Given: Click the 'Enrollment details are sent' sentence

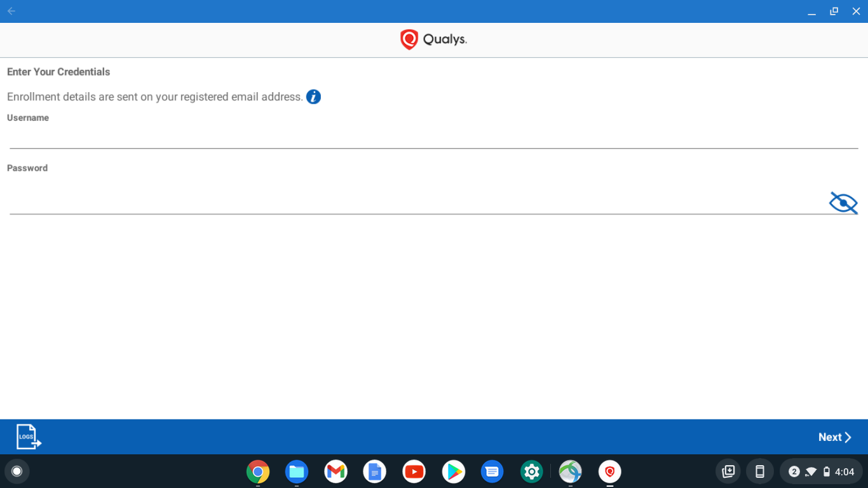Looking at the screenshot, I should 155,97.
